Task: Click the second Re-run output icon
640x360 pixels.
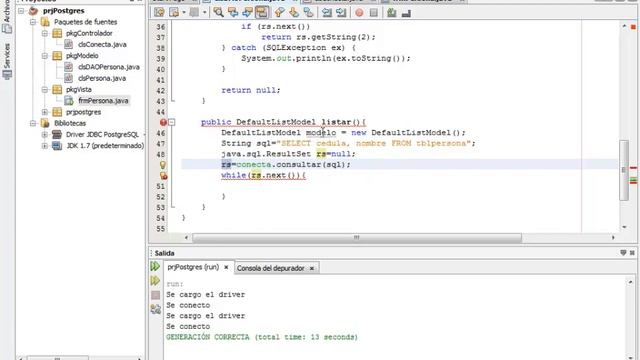Action: (x=155, y=280)
